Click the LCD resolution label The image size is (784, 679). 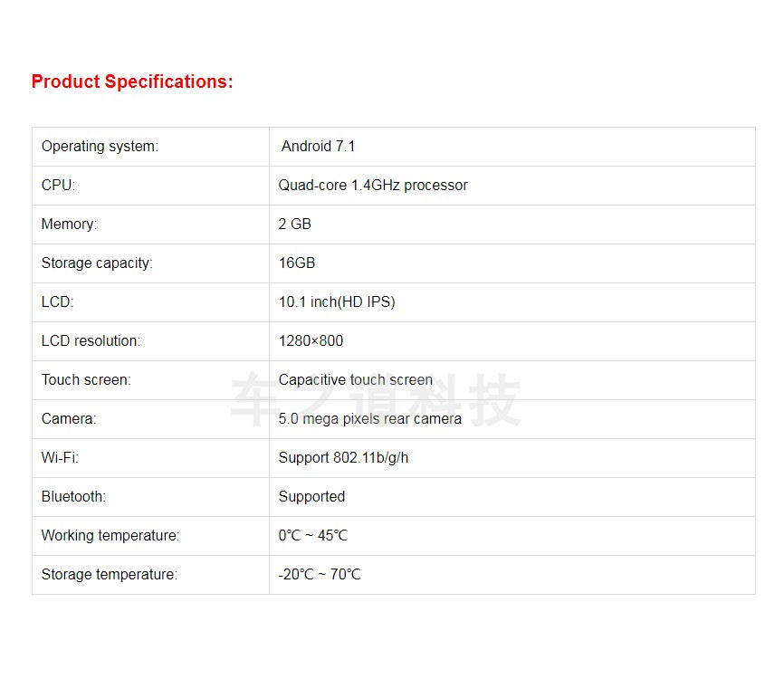click(x=91, y=340)
